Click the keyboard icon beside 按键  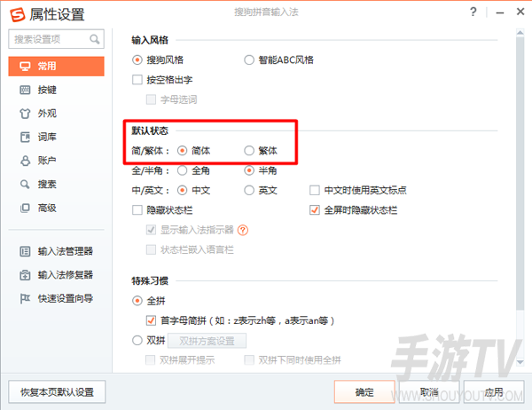(x=25, y=90)
